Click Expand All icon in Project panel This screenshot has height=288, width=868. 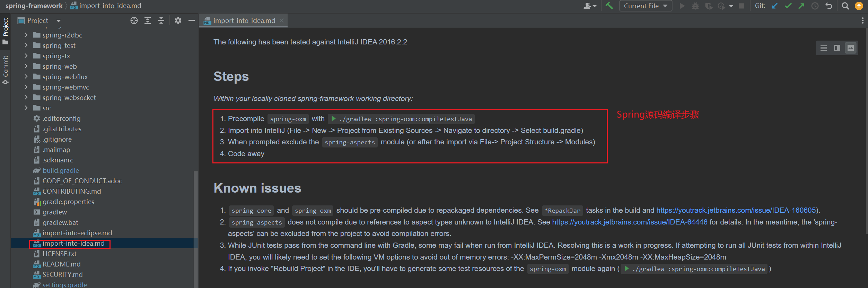[x=148, y=21]
